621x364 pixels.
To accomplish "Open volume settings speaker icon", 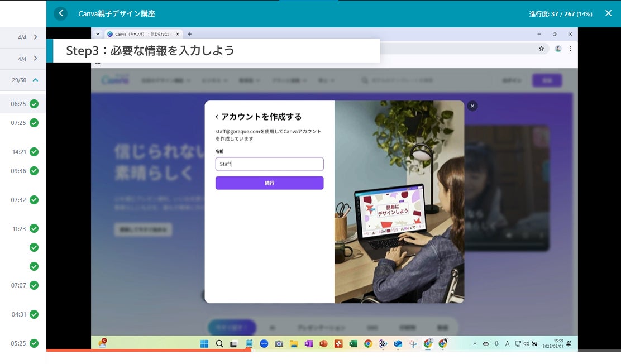I will [527, 344].
